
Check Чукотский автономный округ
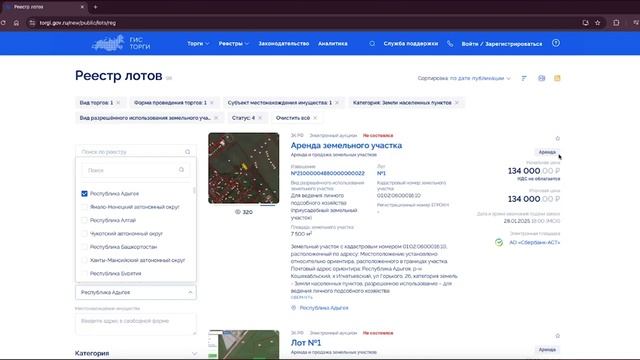point(84,233)
